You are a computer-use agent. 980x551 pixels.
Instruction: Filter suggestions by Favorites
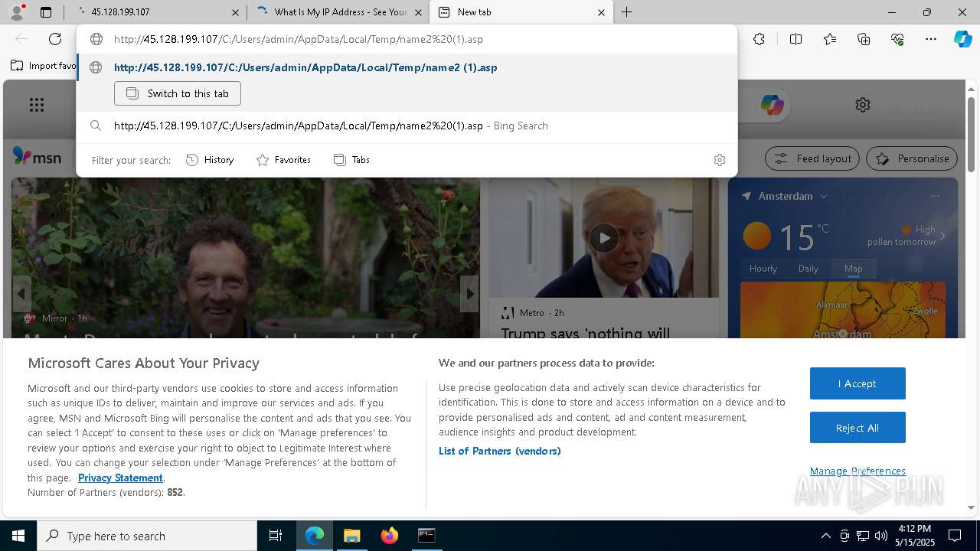[x=283, y=160]
